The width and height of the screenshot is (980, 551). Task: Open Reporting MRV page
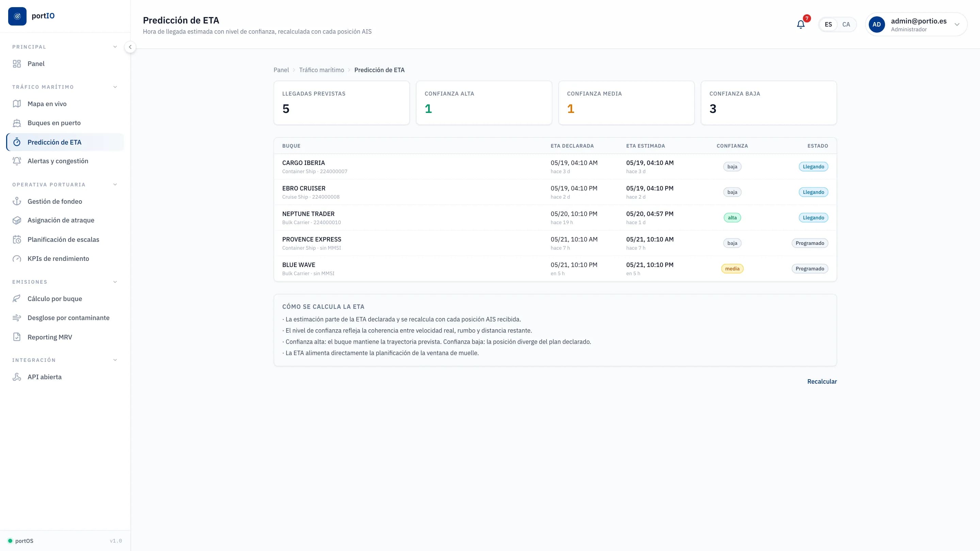65,337
